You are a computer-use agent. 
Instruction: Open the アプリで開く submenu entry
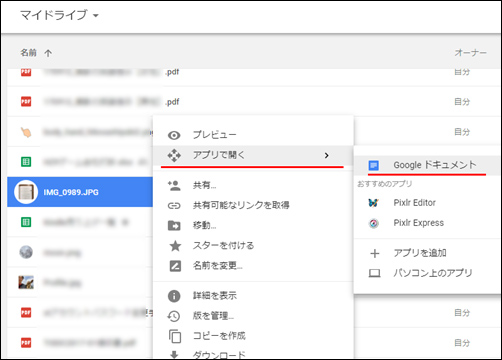[x=253, y=155]
